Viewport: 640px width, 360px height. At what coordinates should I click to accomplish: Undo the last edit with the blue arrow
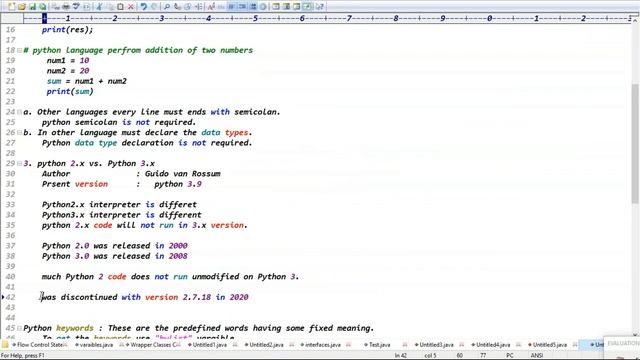point(143,7)
